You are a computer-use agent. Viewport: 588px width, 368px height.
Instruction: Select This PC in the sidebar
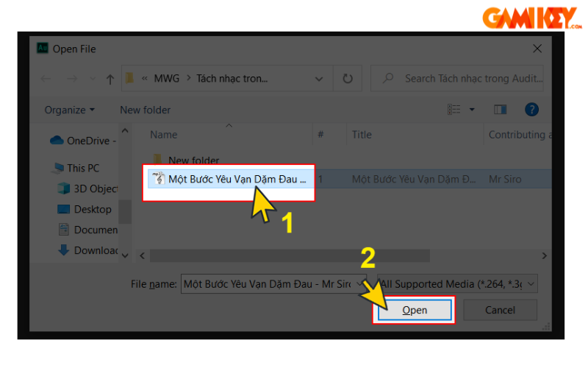coord(82,168)
